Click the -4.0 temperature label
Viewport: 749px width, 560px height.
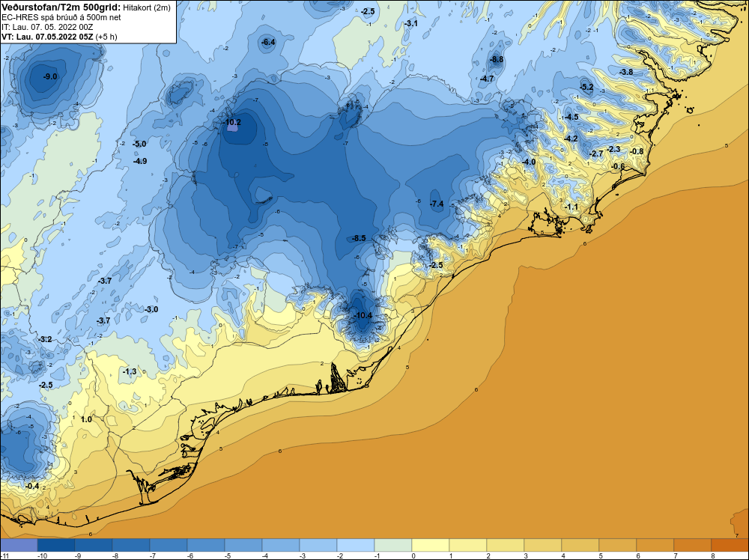point(529,162)
